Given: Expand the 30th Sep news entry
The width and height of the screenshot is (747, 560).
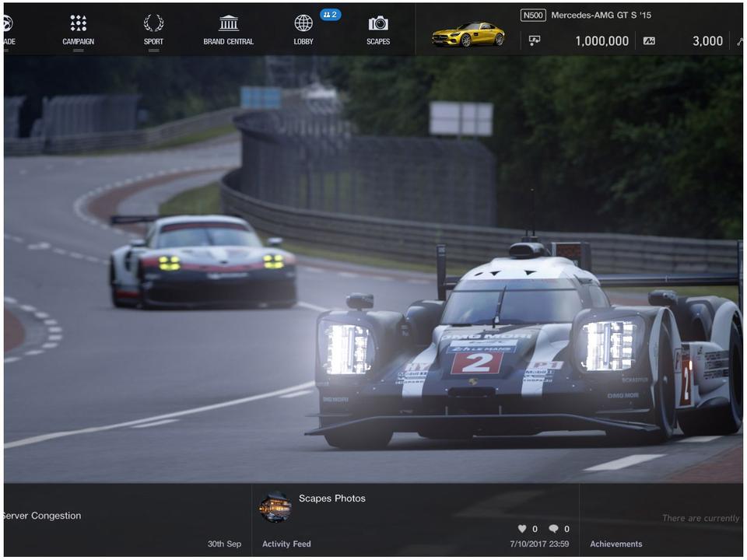Looking at the screenshot, I should coord(223,544).
